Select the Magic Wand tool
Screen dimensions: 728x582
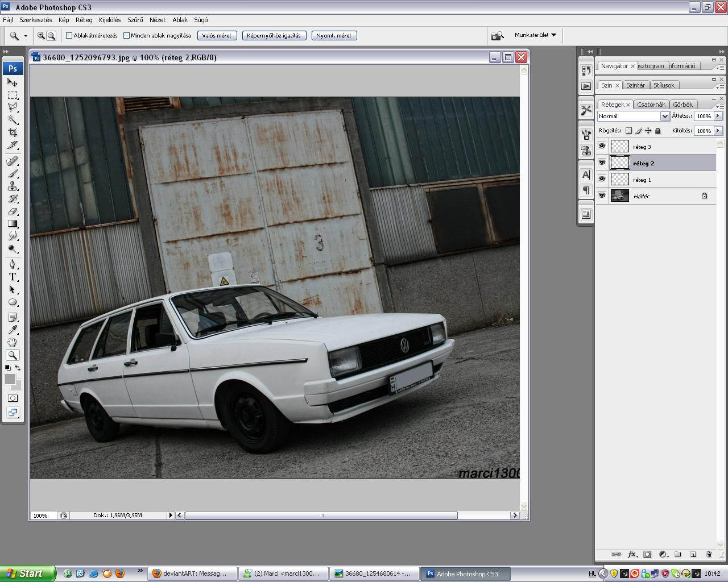point(13,120)
